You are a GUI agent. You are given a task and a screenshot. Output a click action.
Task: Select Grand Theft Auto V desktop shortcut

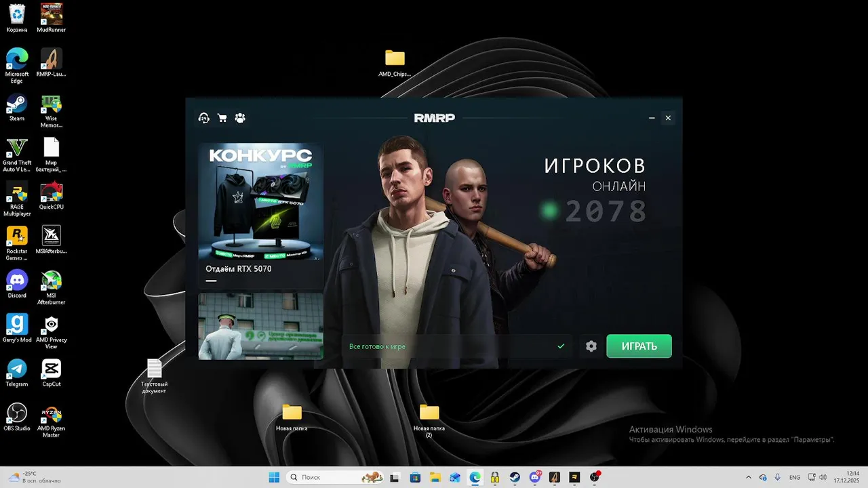17,155
